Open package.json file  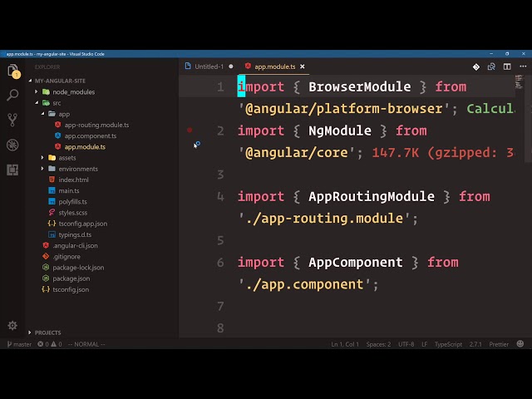(x=71, y=278)
